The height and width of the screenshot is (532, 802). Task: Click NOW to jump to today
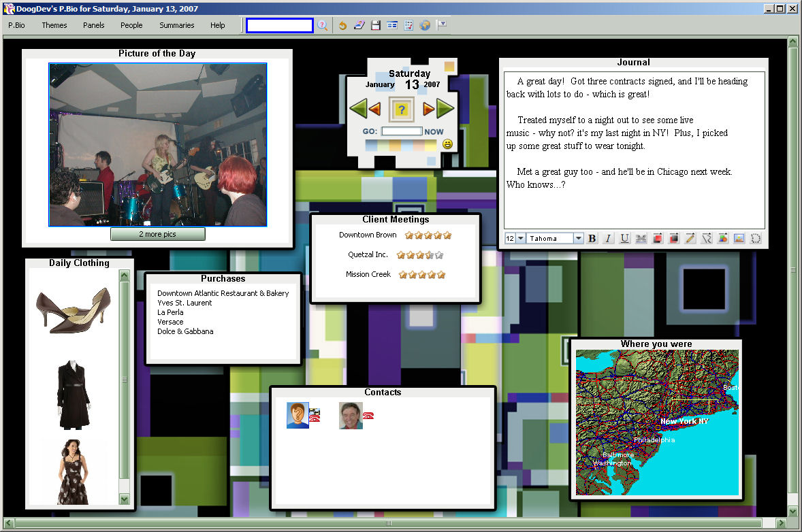point(434,131)
